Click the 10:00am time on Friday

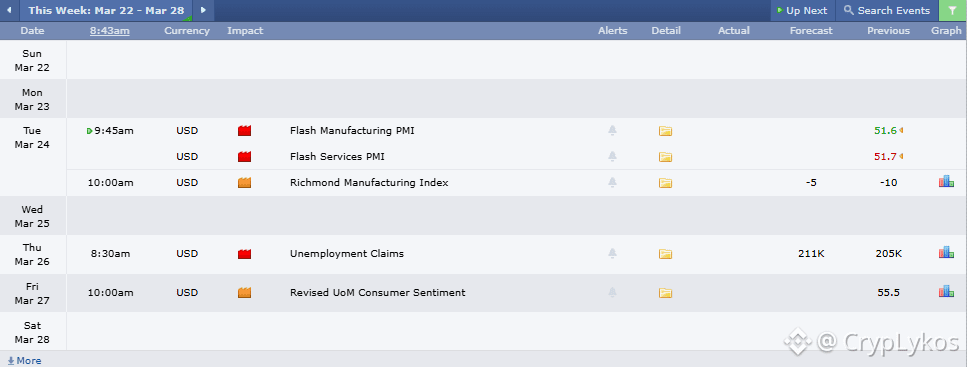(x=110, y=292)
